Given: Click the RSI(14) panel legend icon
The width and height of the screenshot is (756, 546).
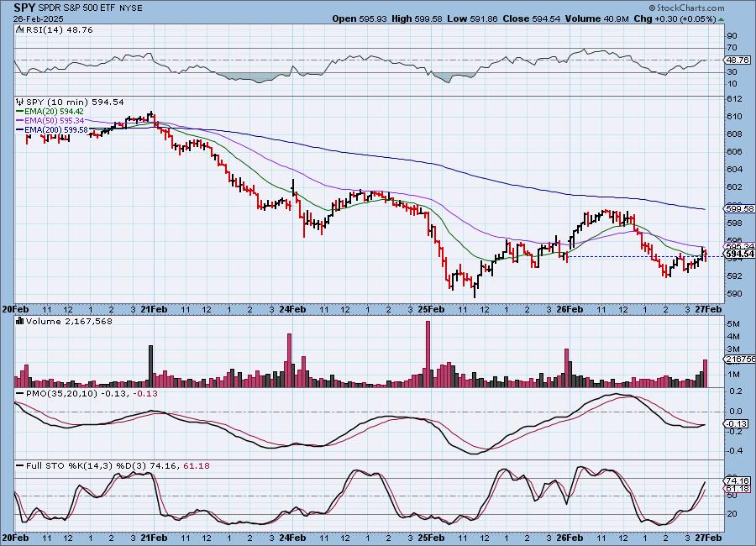Looking at the screenshot, I should (x=19, y=29).
